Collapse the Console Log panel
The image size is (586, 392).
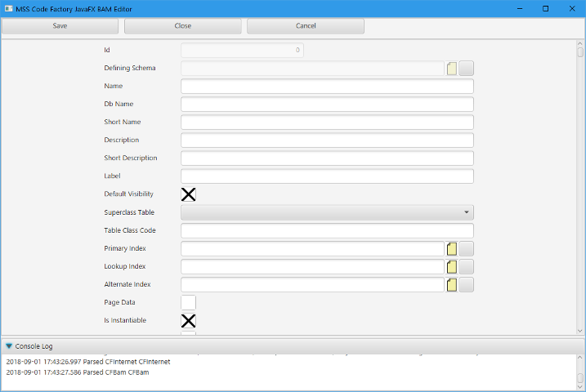pos(9,346)
